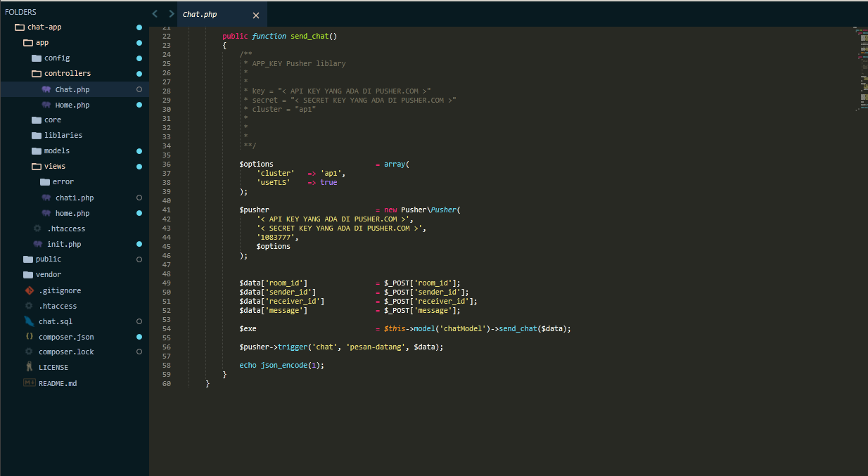Click the FOLDERS sidebar header
This screenshot has width=868, height=476.
click(21, 11)
